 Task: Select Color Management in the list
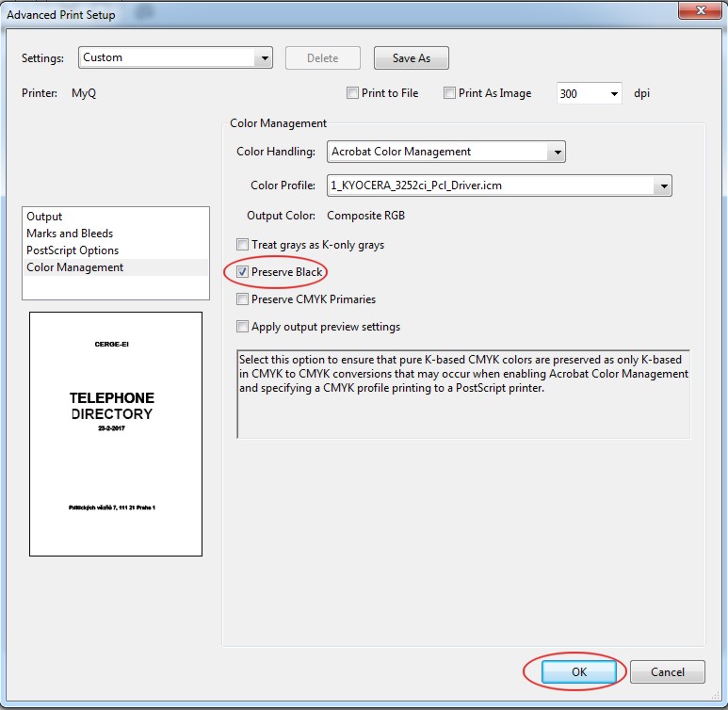(x=75, y=267)
